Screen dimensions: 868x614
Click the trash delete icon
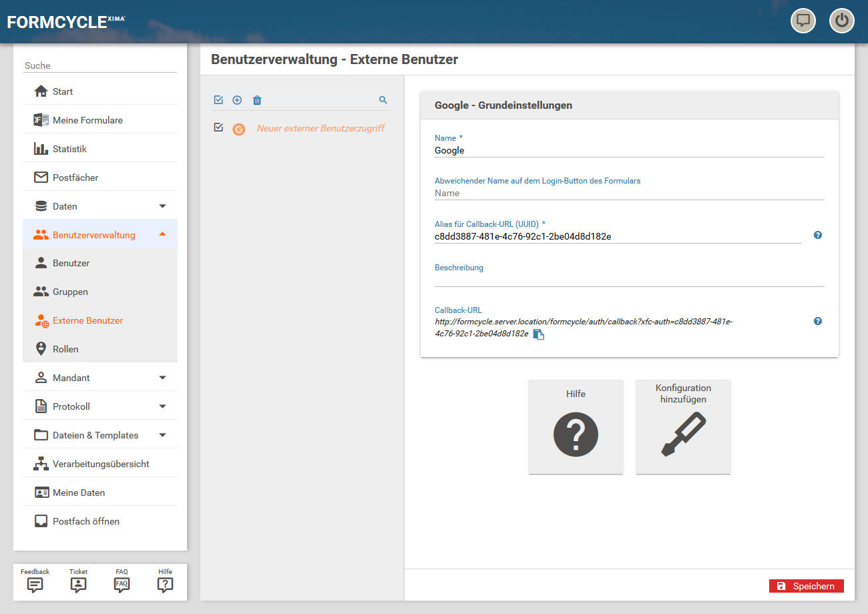tap(257, 100)
